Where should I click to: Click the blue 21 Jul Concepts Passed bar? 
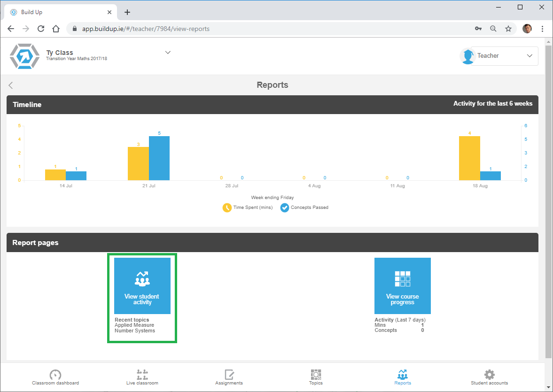click(x=159, y=158)
